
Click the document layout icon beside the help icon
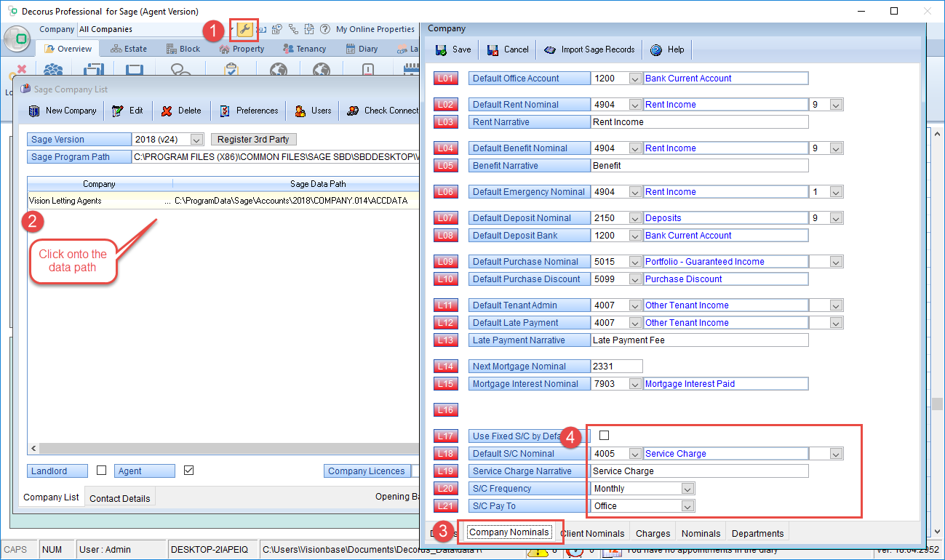[x=309, y=29]
